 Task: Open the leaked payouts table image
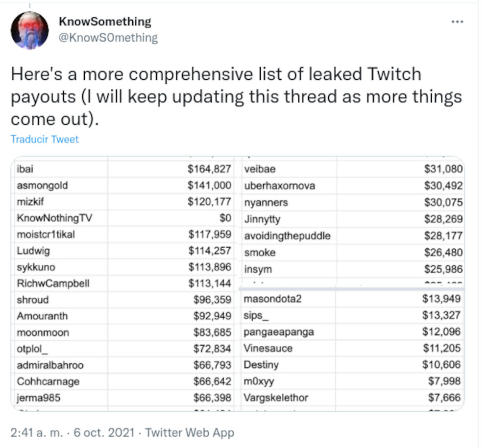(237, 283)
